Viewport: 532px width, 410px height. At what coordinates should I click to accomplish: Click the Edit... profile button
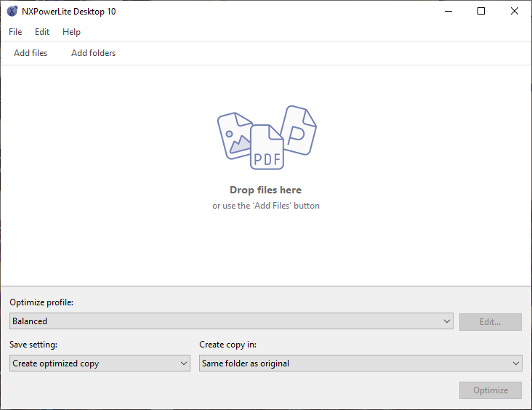[491, 322]
